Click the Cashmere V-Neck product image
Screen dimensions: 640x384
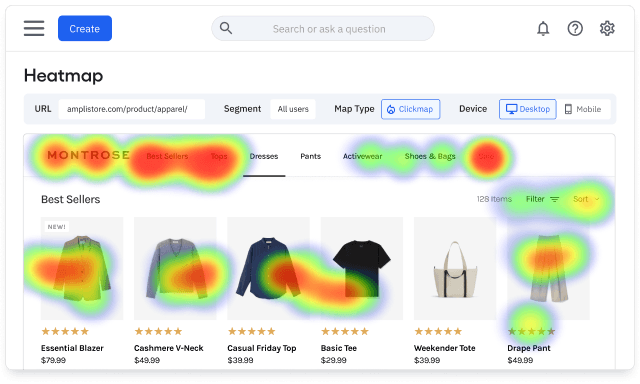point(175,268)
